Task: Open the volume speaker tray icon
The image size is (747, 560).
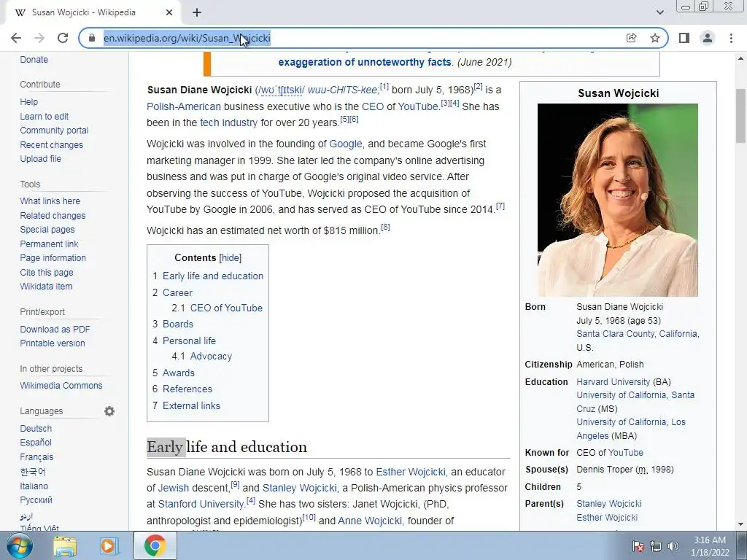Action: click(x=673, y=546)
